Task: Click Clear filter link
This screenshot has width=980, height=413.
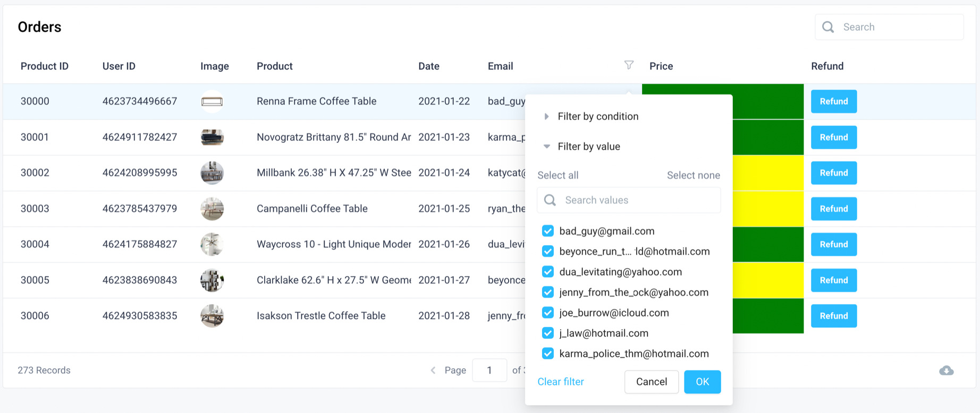Action: pyautogui.click(x=561, y=382)
